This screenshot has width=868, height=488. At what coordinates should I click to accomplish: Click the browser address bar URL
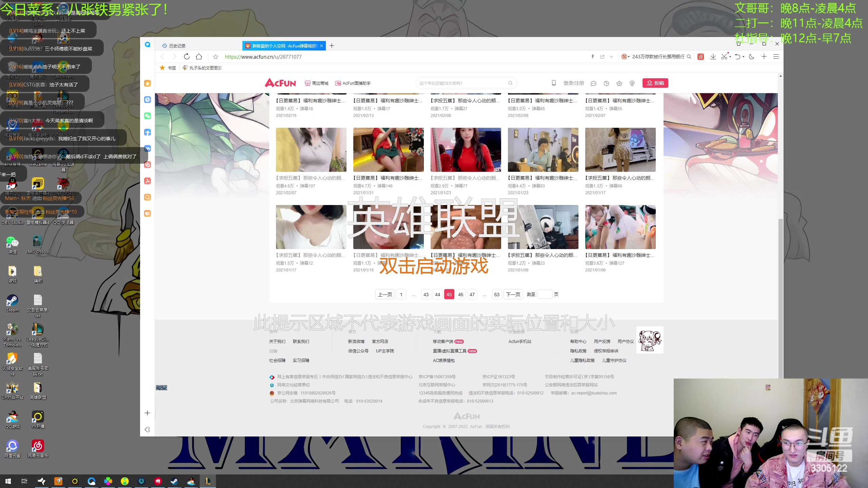pyautogui.click(x=263, y=57)
